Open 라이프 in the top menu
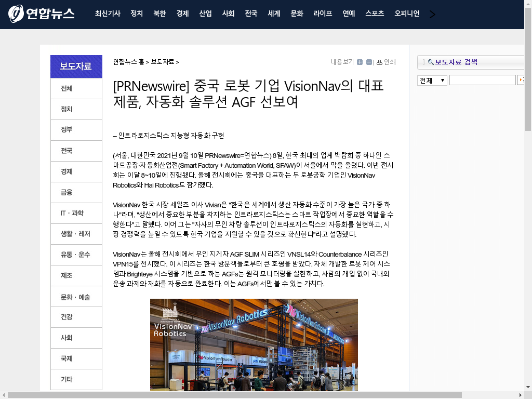 point(323,14)
